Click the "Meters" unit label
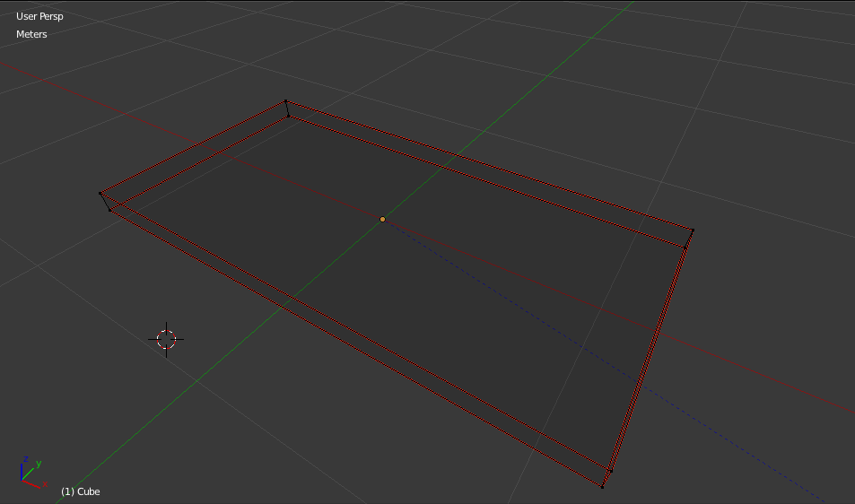 tap(31, 34)
